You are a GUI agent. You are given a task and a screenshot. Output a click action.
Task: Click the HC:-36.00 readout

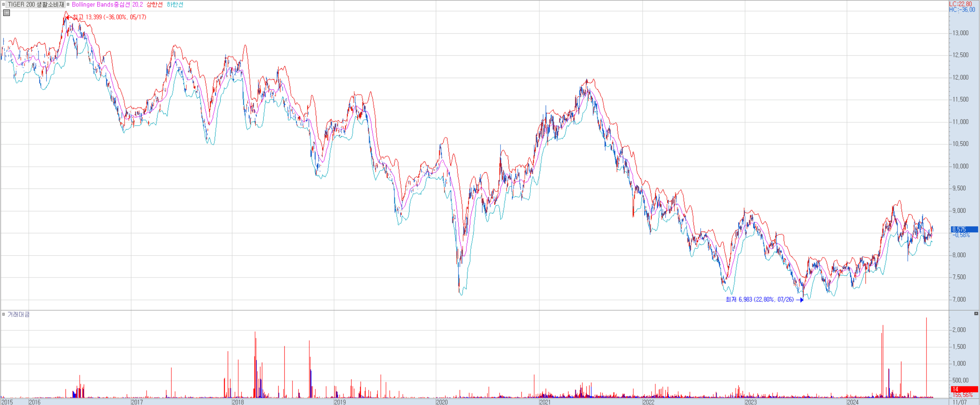pyautogui.click(x=962, y=9)
